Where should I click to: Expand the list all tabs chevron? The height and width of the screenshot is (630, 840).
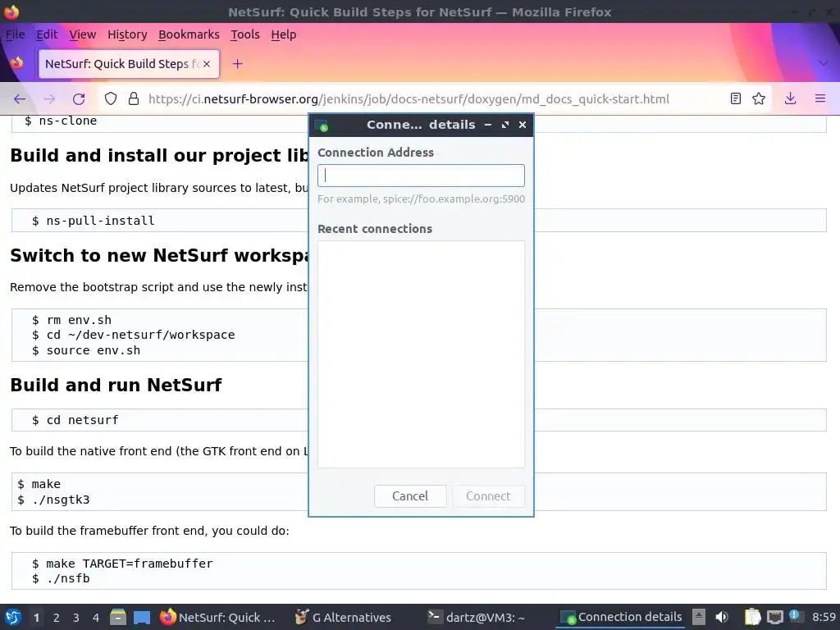823,63
